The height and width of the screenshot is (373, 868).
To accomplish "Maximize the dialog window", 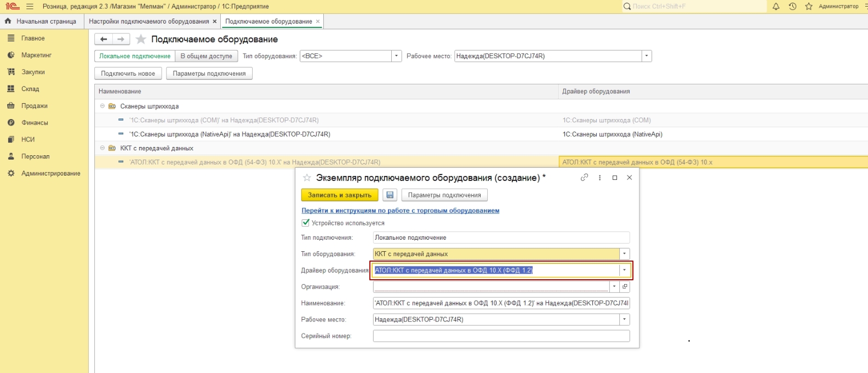I will click(615, 178).
